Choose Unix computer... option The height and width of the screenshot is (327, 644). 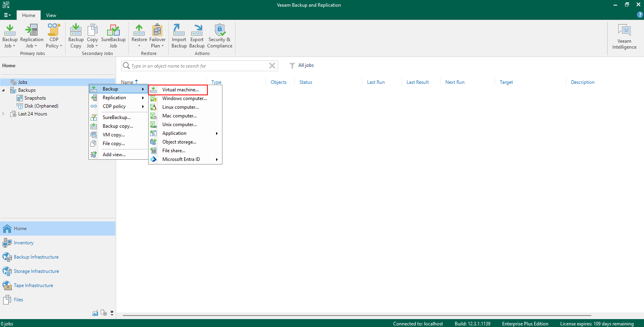185,125
